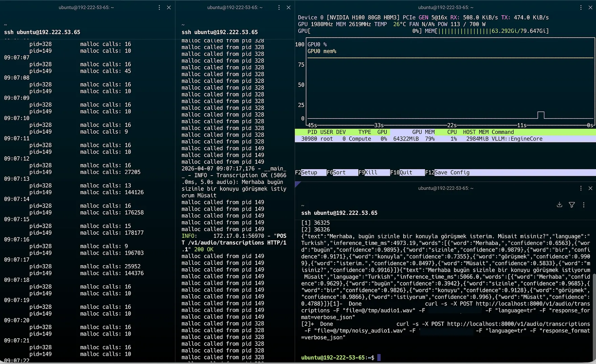Close the GPU monitor pane
Image resolution: width=596 pixels, height=364 pixels.
pos(590,7)
